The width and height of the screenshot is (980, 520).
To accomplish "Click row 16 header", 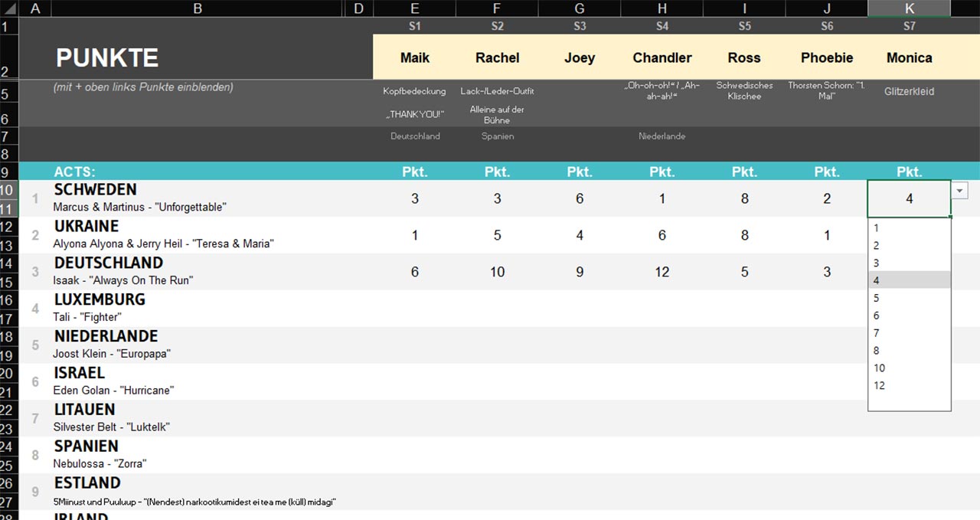I will pyautogui.click(x=7, y=299).
